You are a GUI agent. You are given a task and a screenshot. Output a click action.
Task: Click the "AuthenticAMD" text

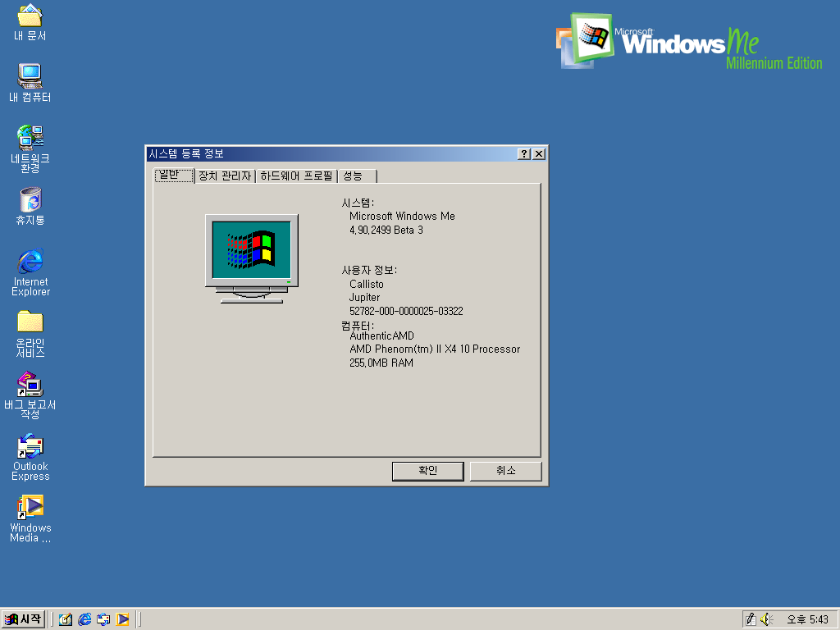pyautogui.click(x=381, y=336)
